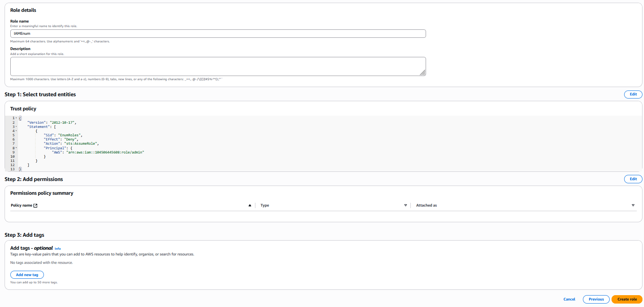Click the Type column header label
644x307 pixels.
265,205
